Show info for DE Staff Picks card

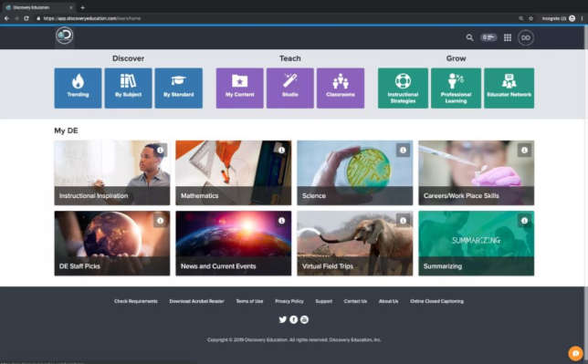[161, 221]
